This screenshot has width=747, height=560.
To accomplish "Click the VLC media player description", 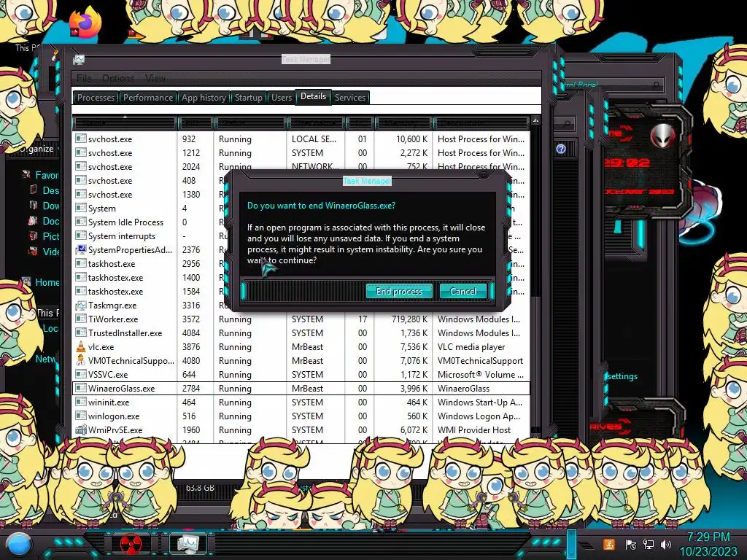I will click(x=471, y=346).
